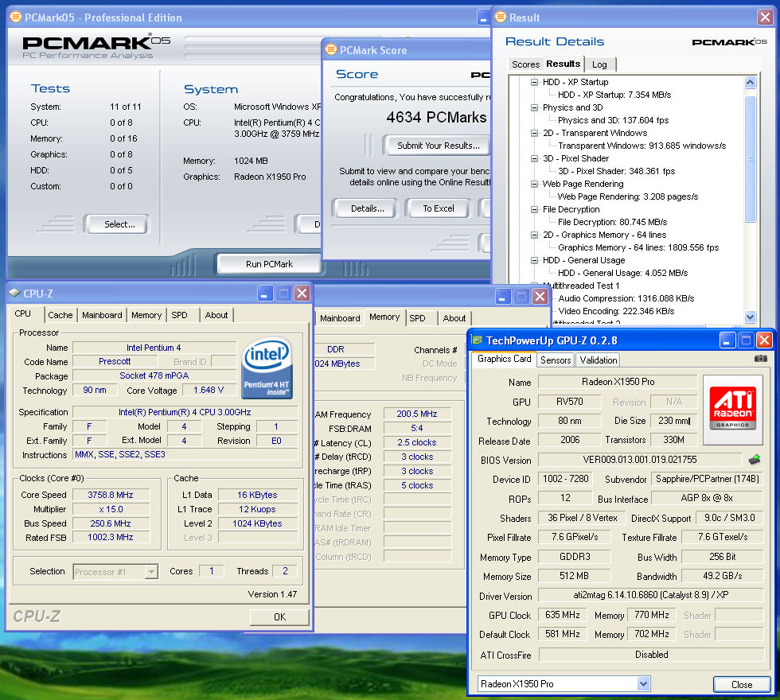Open About tab in background CPU-Z window
This screenshot has width=780, height=700.
click(454, 318)
